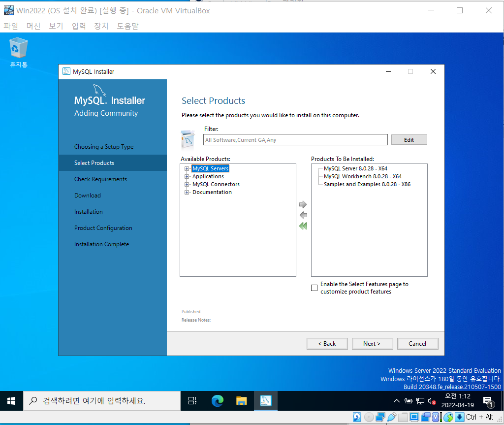
Task: Launch Microsoft Edge from the taskbar
Action: tap(217, 401)
